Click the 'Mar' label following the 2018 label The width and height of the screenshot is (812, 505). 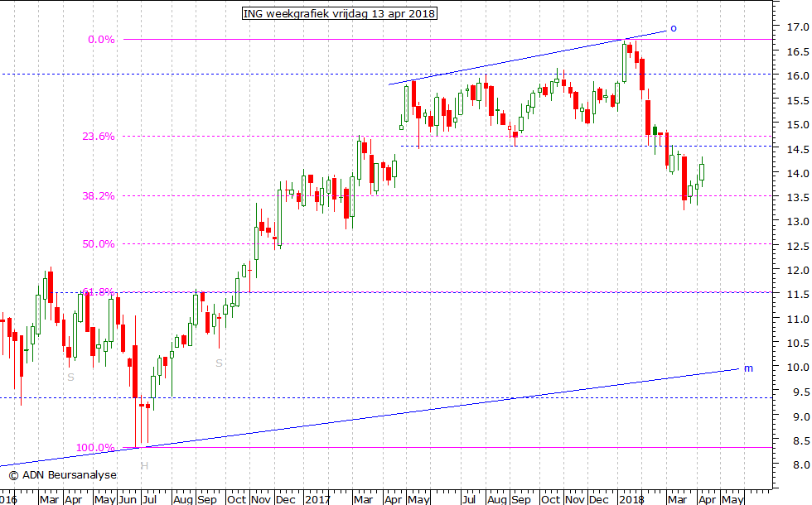coord(678,499)
